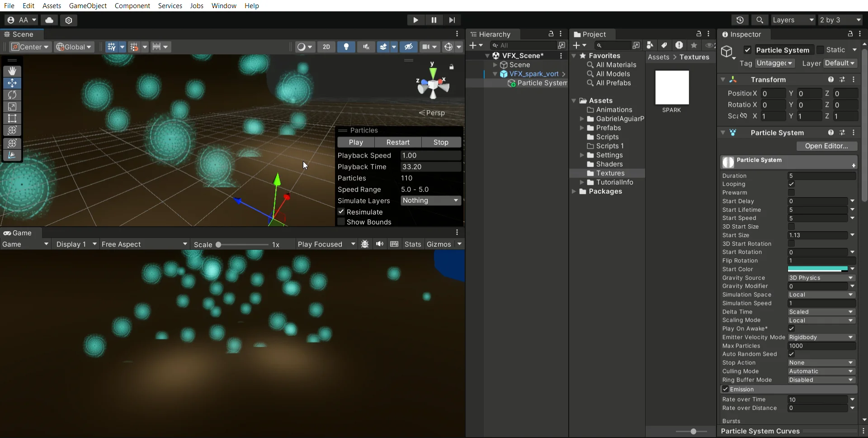Image resolution: width=868 pixels, height=438 pixels.
Task: Click Restart in Particles overlay
Action: 398,142
